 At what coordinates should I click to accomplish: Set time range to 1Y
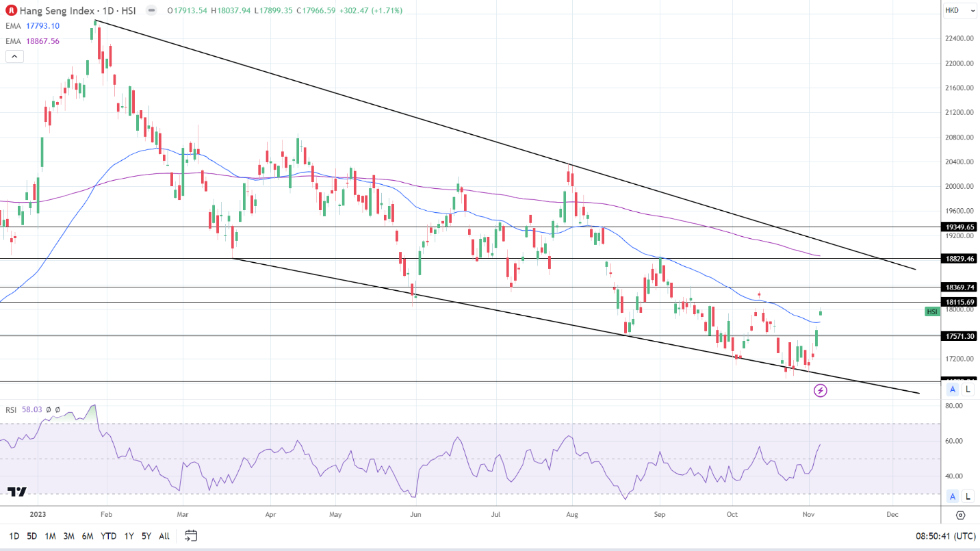pos(129,536)
